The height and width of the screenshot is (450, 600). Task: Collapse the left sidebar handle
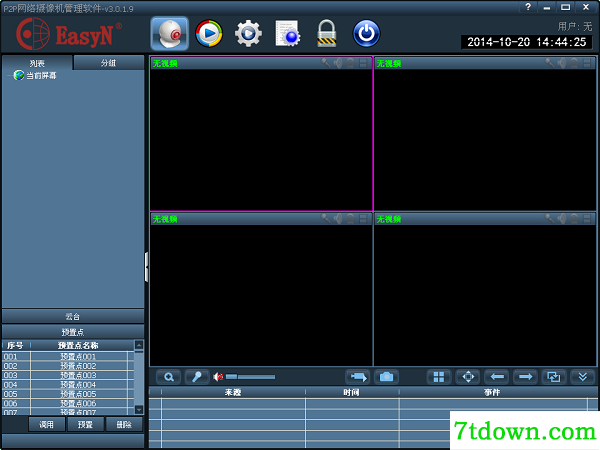146,267
